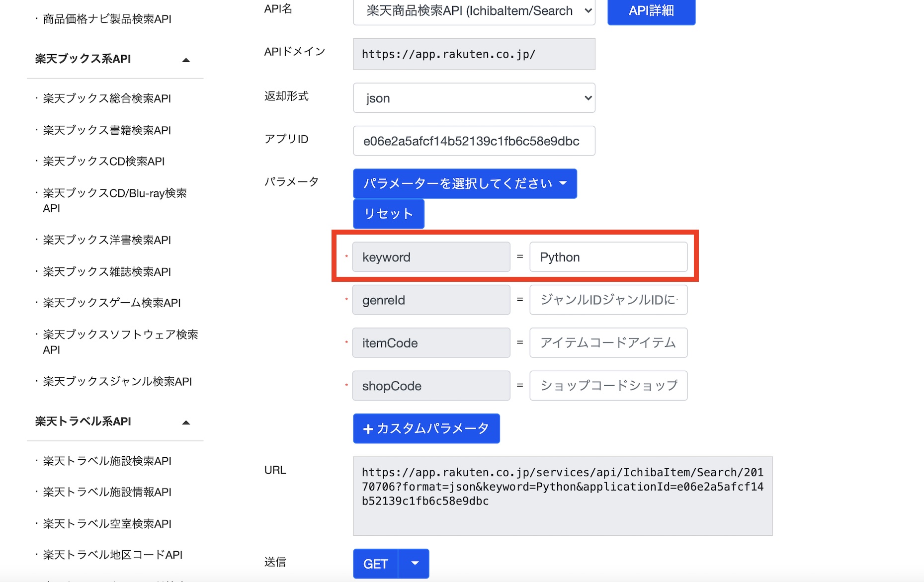Click the shopCode value field
The width and height of the screenshot is (924, 582).
pyautogui.click(x=608, y=386)
